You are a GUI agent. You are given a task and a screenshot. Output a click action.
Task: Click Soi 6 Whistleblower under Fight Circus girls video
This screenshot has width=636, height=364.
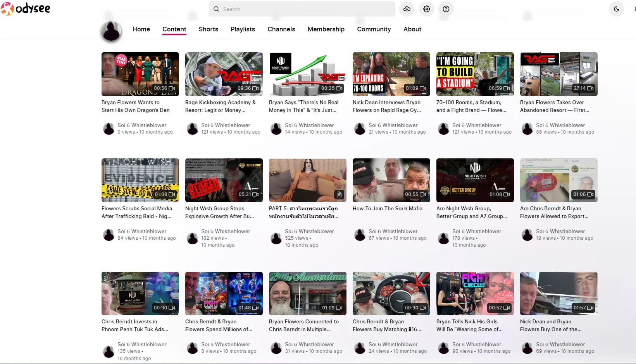pyautogui.click(x=477, y=344)
